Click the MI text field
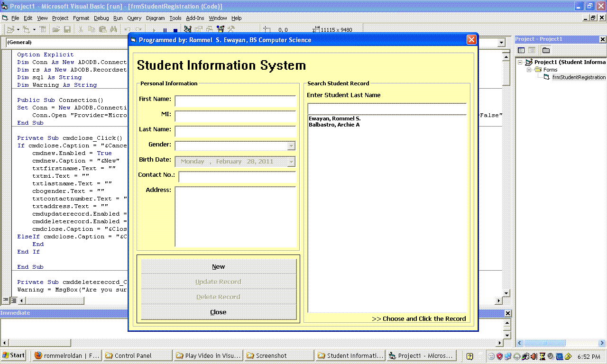Image resolution: width=607 pixels, height=364 pixels. [x=236, y=116]
